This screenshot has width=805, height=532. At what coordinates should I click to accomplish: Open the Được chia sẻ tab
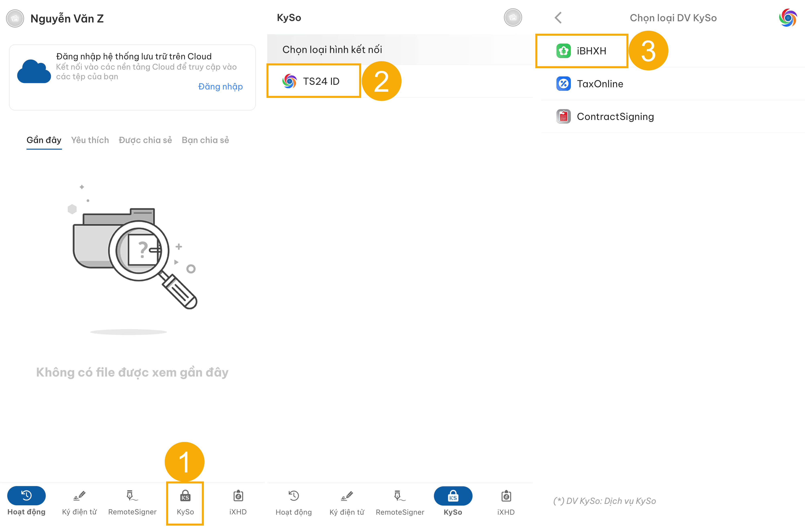coord(145,140)
